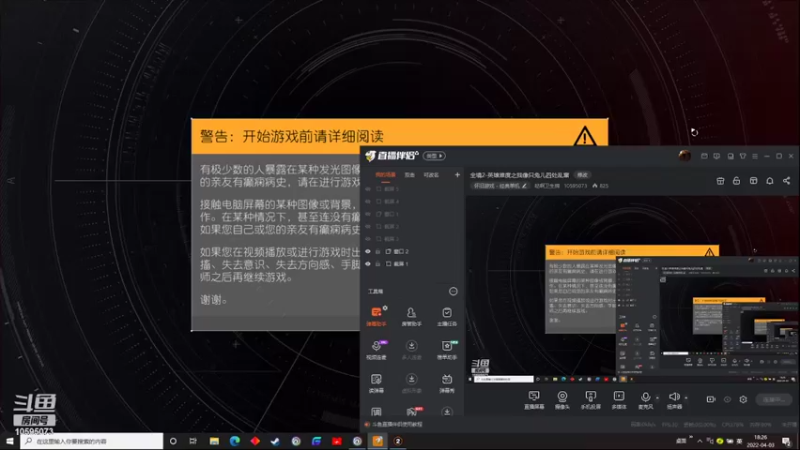
Task: Toggle visibility of 截屏 4 layer
Action: [368, 202]
